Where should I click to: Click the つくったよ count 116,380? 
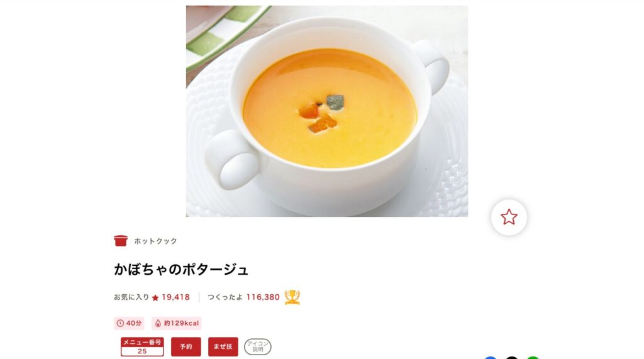click(263, 297)
